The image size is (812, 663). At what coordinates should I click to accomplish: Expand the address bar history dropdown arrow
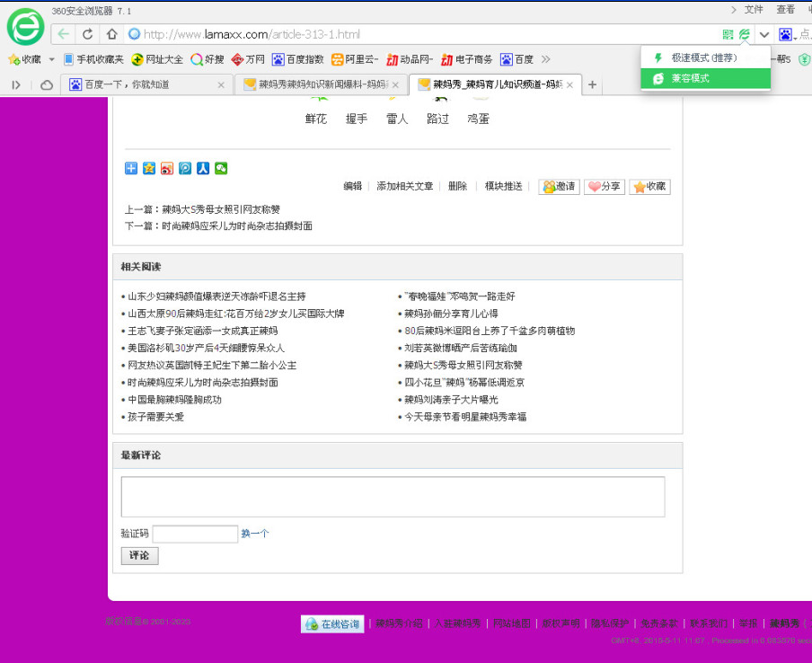tap(764, 34)
